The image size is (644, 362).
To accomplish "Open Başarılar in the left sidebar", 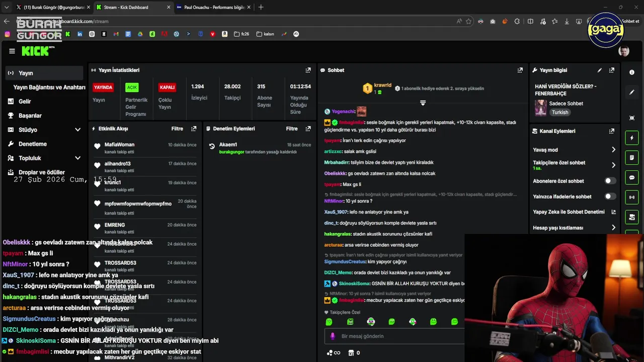I will coord(44,115).
